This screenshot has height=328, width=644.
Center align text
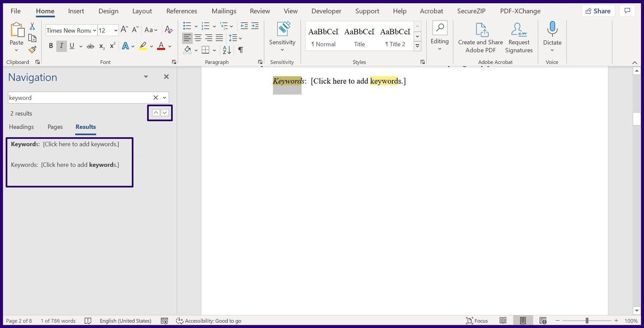coord(198,38)
